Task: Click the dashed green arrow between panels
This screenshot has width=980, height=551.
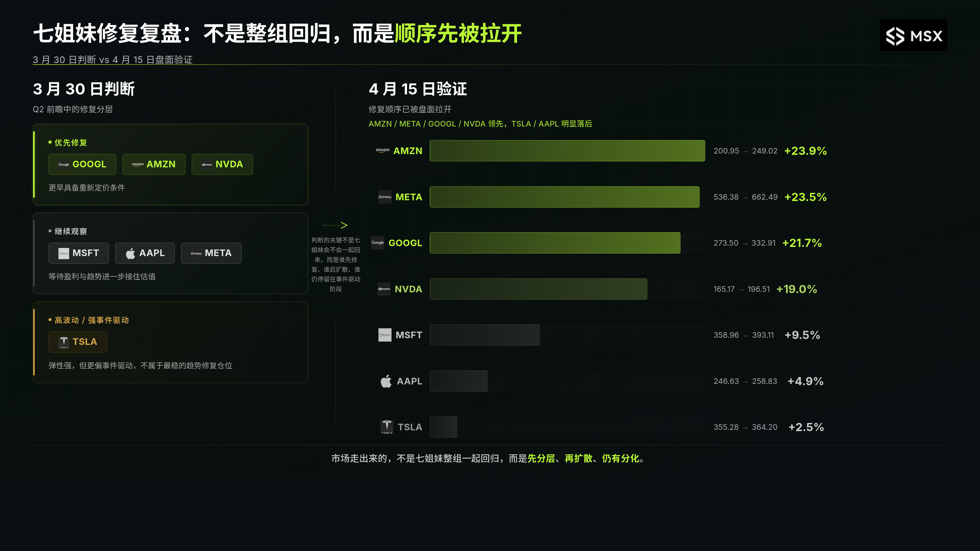Action: click(x=335, y=225)
